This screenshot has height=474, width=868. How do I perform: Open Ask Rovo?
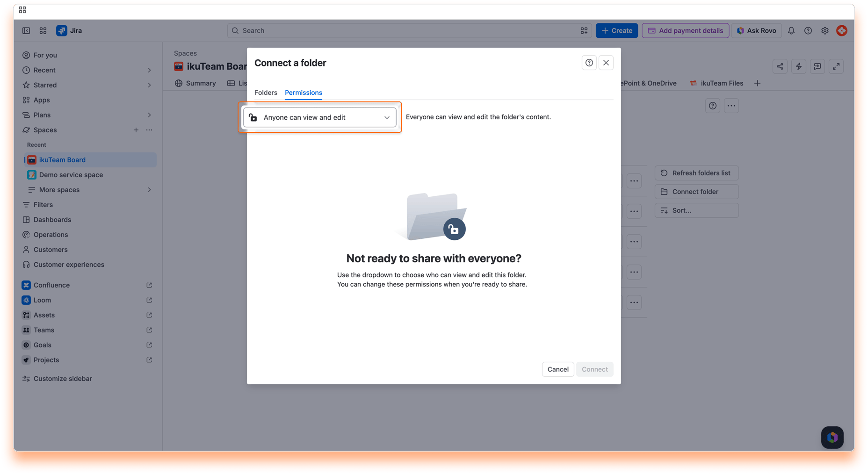[x=756, y=30]
